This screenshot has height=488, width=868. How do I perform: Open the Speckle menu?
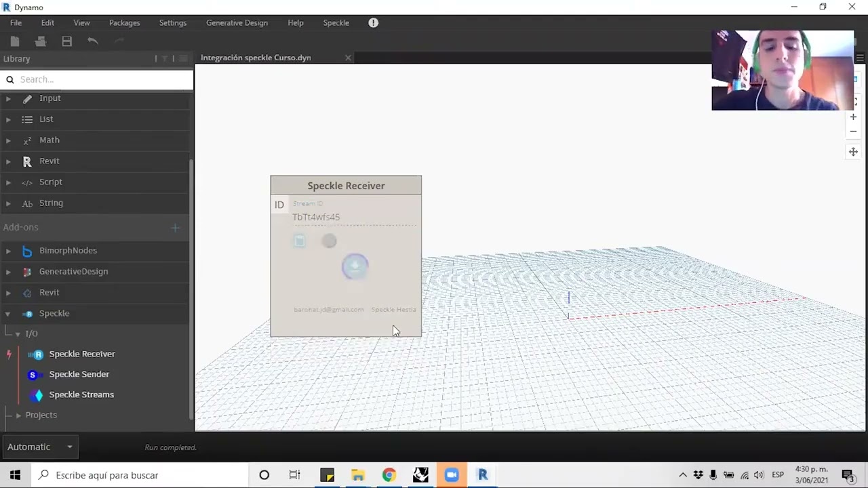[x=336, y=22]
